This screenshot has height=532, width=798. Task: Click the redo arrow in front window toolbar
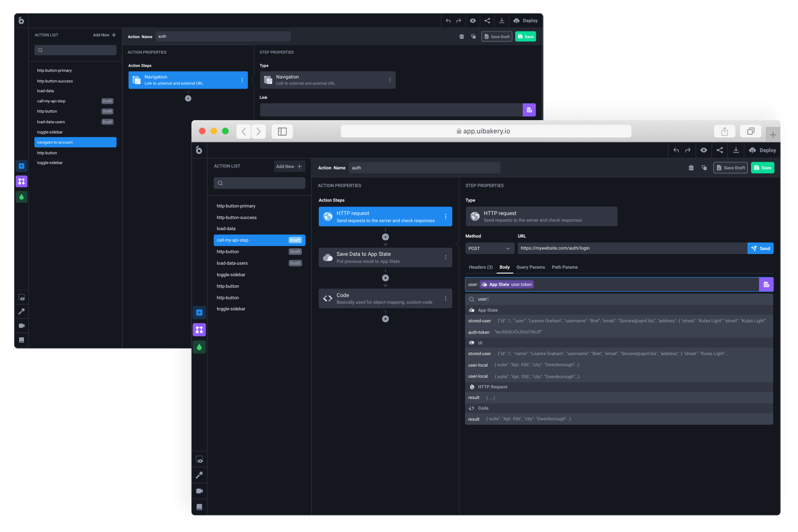688,150
